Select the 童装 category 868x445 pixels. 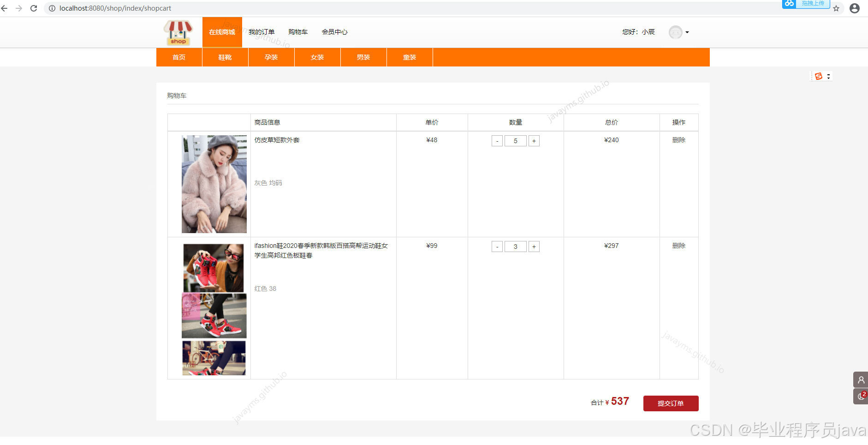pyautogui.click(x=410, y=57)
